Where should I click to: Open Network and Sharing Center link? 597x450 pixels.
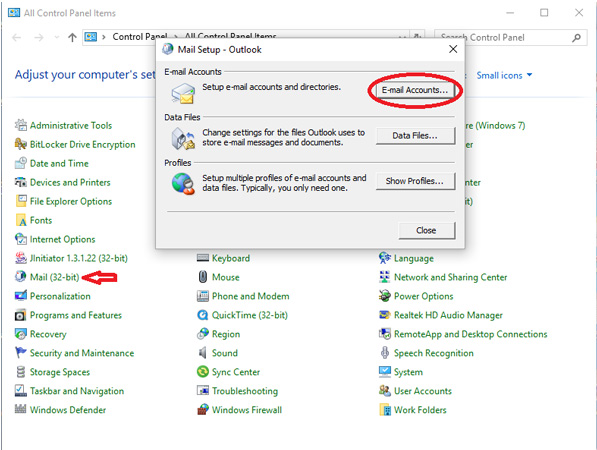450,277
